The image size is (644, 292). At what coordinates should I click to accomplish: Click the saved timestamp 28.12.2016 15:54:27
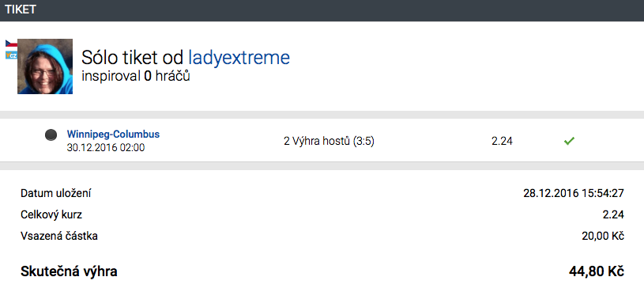pos(574,193)
